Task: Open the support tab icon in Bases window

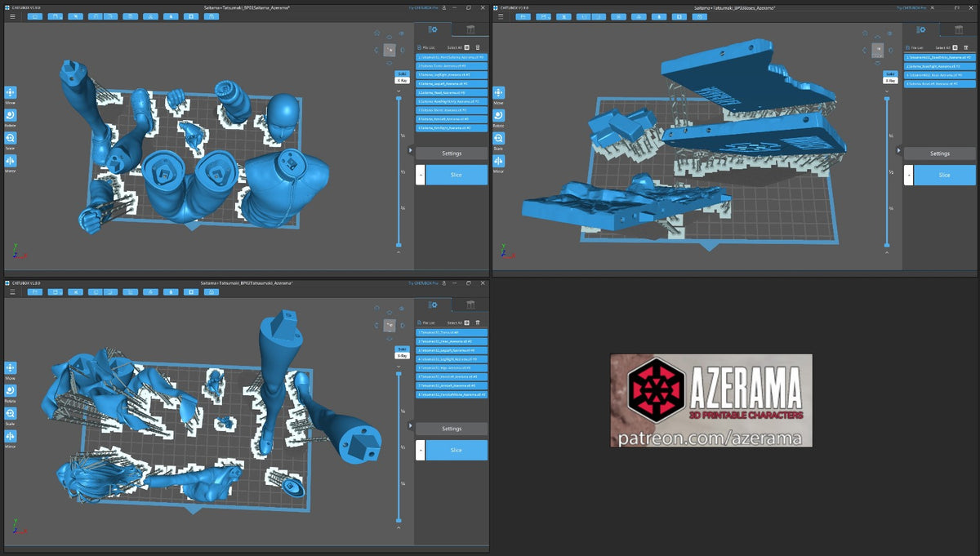Action: pyautogui.click(x=960, y=29)
